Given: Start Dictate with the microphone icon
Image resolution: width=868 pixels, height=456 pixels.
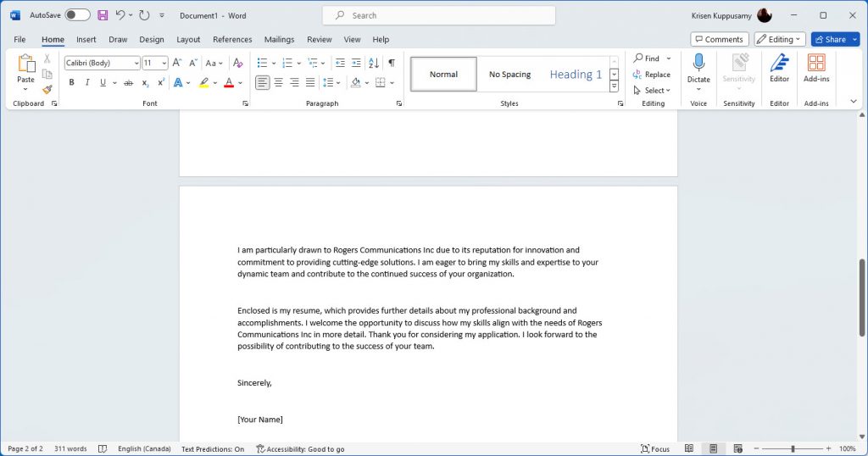Looking at the screenshot, I should pos(698,68).
